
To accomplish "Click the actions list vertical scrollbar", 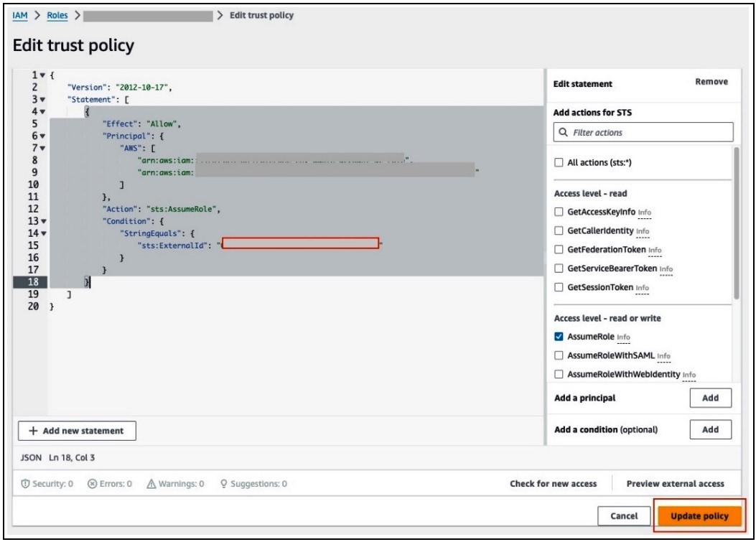I will pyautogui.click(x=736, y=223).
